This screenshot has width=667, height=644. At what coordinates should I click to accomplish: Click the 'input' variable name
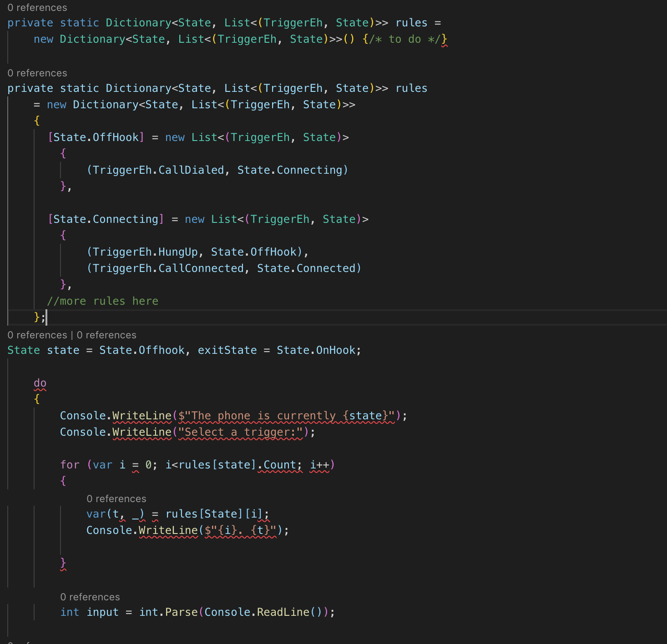point(103,612)
